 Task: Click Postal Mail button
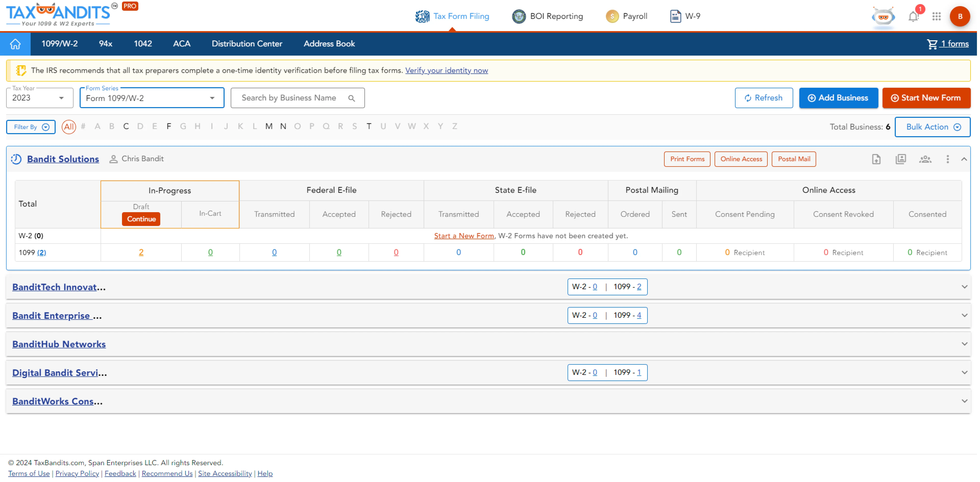point(794,159)
